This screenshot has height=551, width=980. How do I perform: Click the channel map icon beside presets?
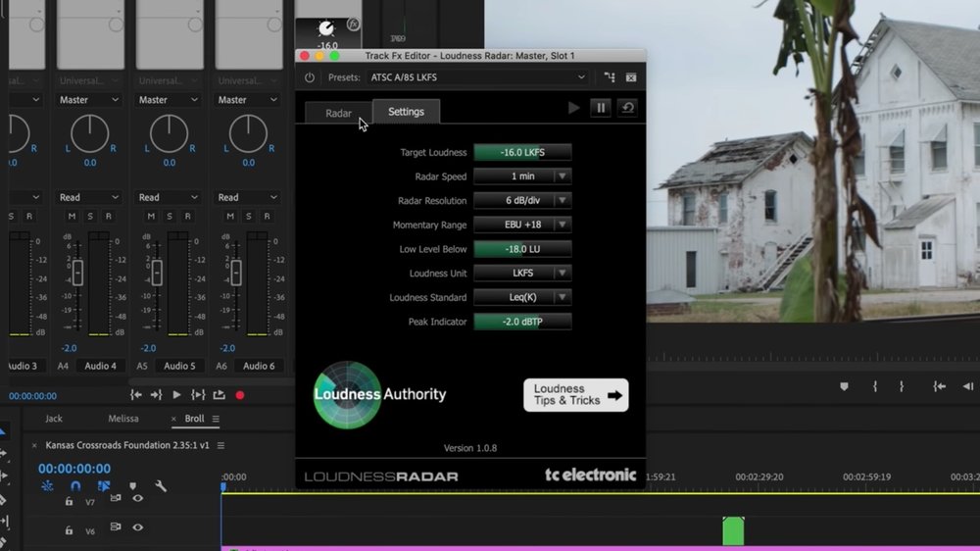point(610,77)
